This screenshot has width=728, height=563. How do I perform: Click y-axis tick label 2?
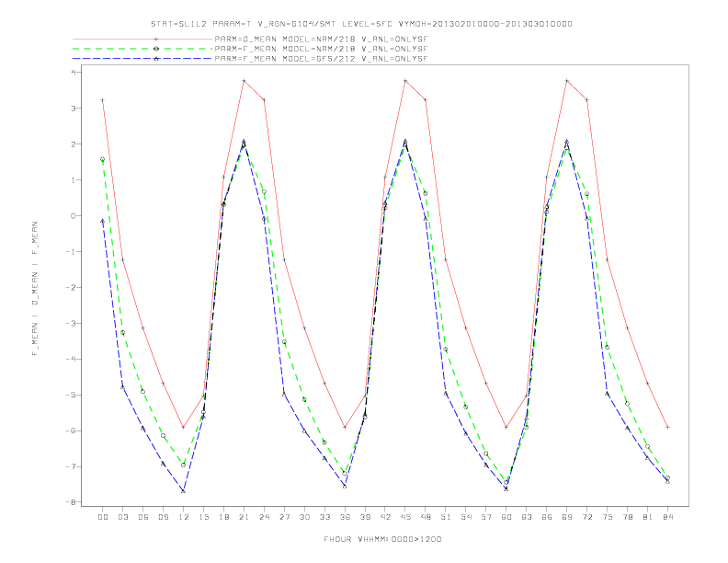(74, 144)
